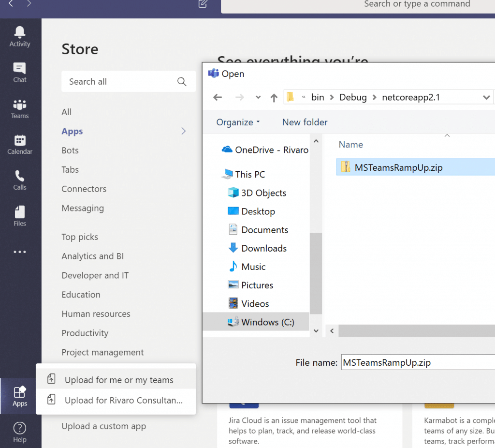Show more apps via ellipsis icon
This screenshot has height=448, width=495.
pyautogui.click(x=19, y=252)
